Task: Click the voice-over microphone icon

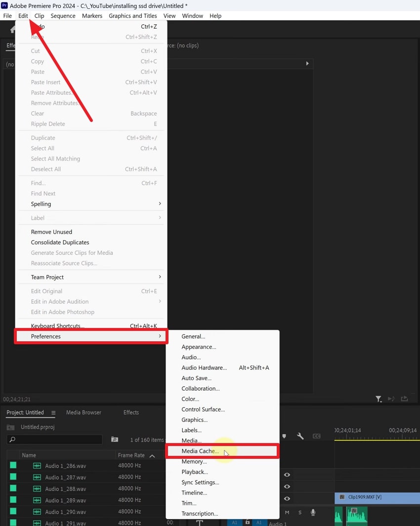Action: 313,512
